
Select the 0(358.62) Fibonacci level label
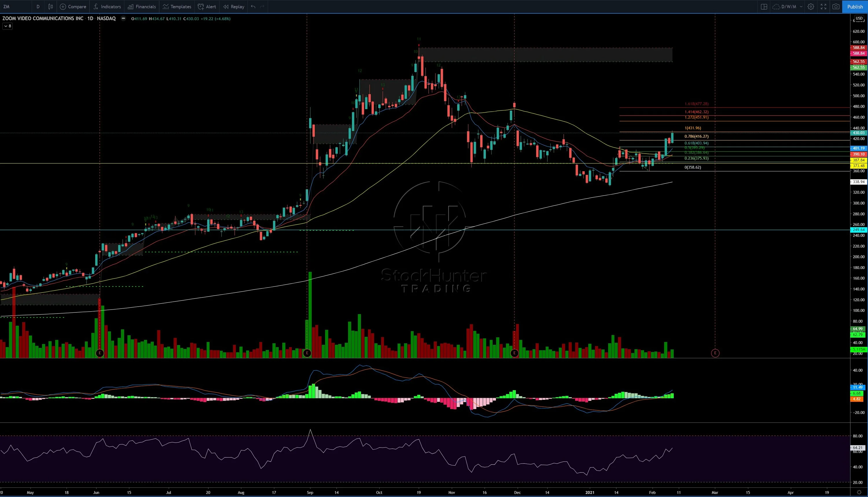tap(693, 167)
